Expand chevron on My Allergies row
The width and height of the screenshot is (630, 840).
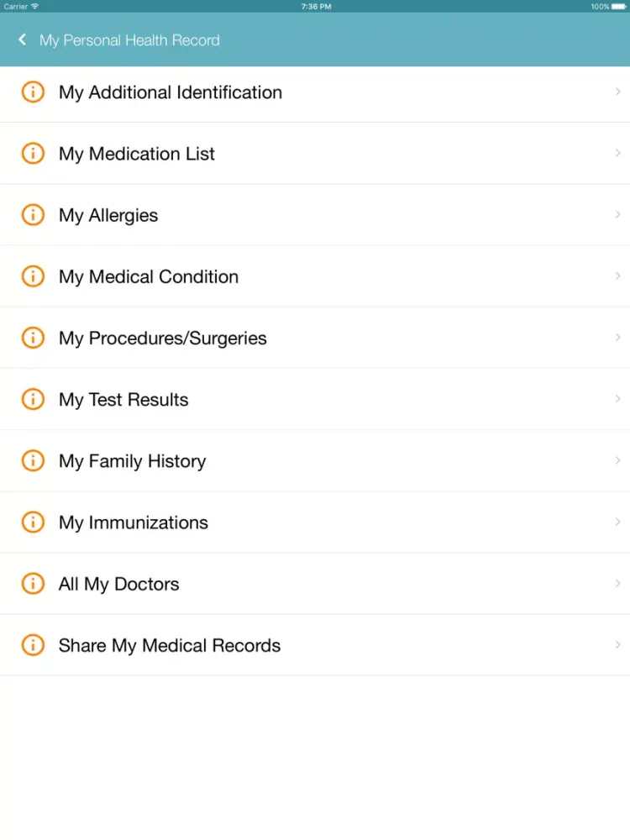pos(617,215)
